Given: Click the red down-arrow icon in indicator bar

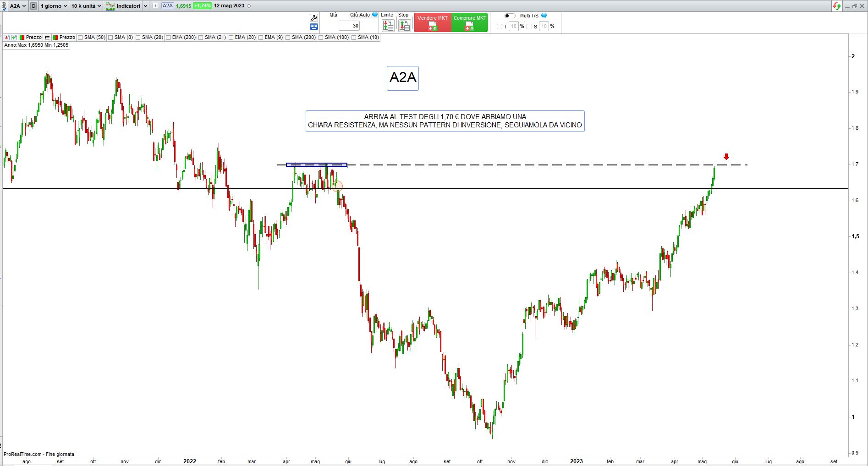Looking at the screenshot, I should [7, 38].
